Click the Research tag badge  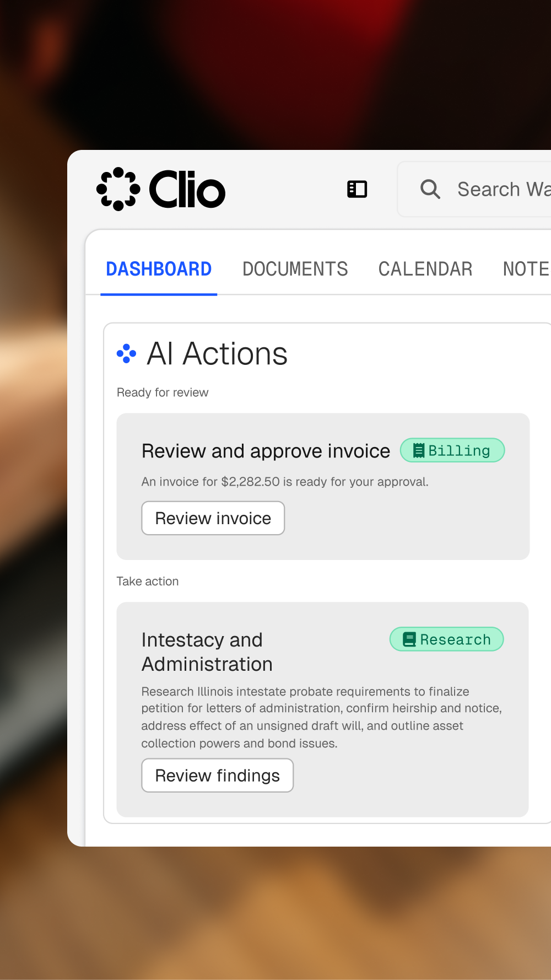(447, 639)
